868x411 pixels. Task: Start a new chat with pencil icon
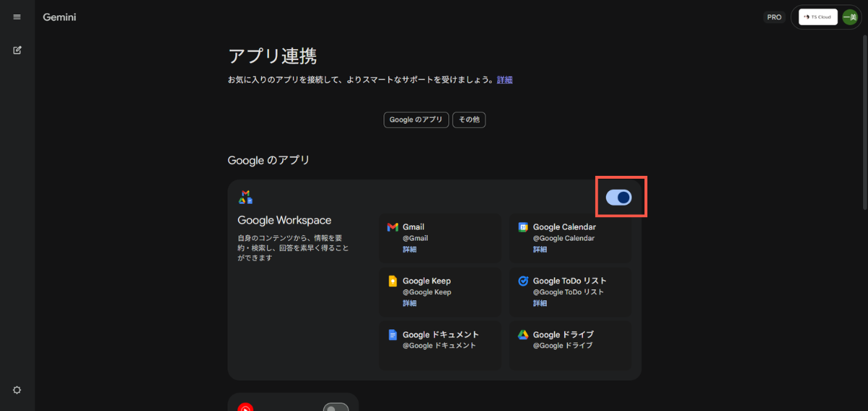click(17, 51)
